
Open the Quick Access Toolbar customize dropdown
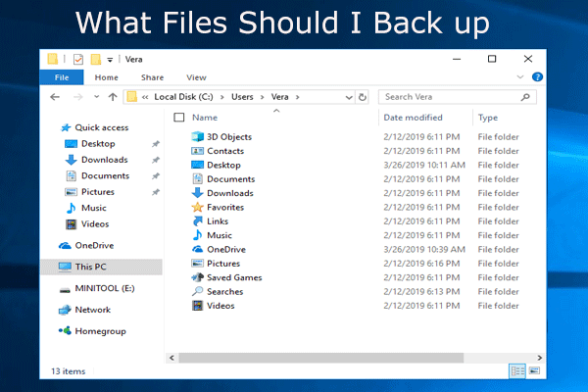tap(110, 60)
